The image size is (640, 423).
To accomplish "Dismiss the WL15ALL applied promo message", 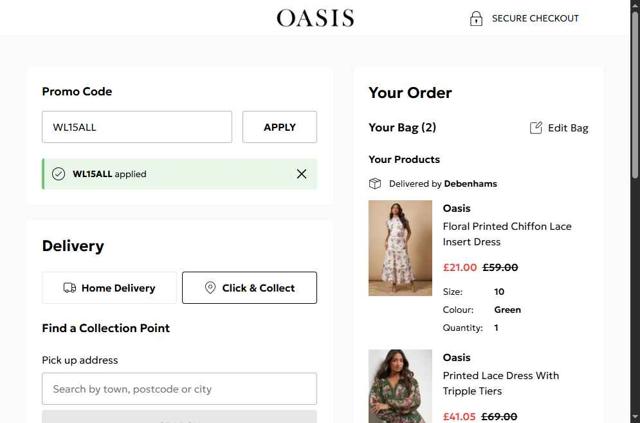I will point(301,174).
